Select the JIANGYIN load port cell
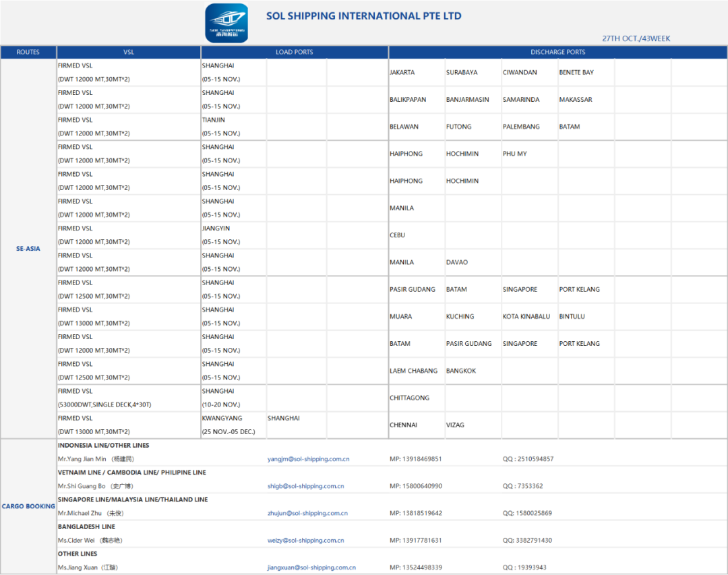This screenshot has width=728, height=575. pos(216,229)
